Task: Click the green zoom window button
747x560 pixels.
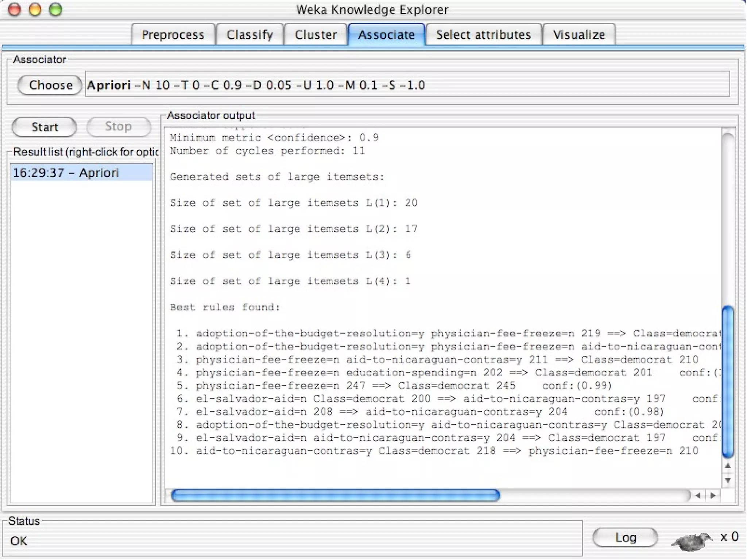Action: point(55,9)
